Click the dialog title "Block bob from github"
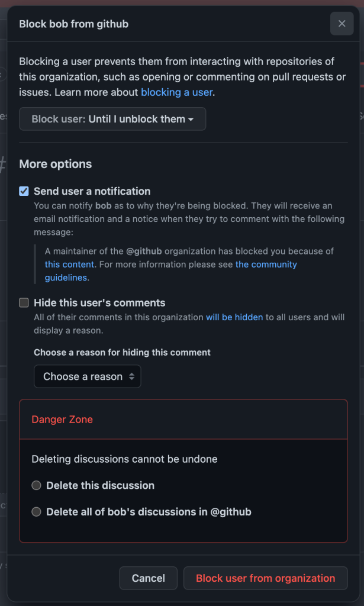This screenshot has width=364, height=606. (x=73, y=24)
